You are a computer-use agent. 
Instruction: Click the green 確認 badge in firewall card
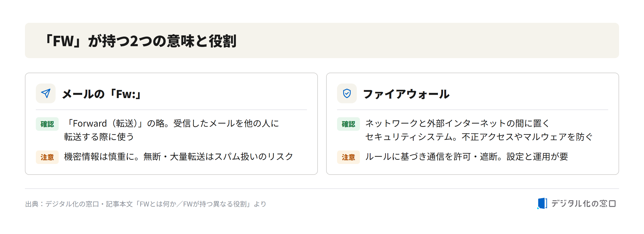348,124
